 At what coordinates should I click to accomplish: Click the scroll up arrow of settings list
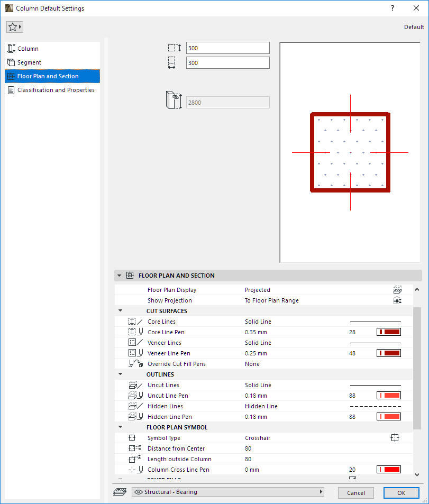pos(417,289)
